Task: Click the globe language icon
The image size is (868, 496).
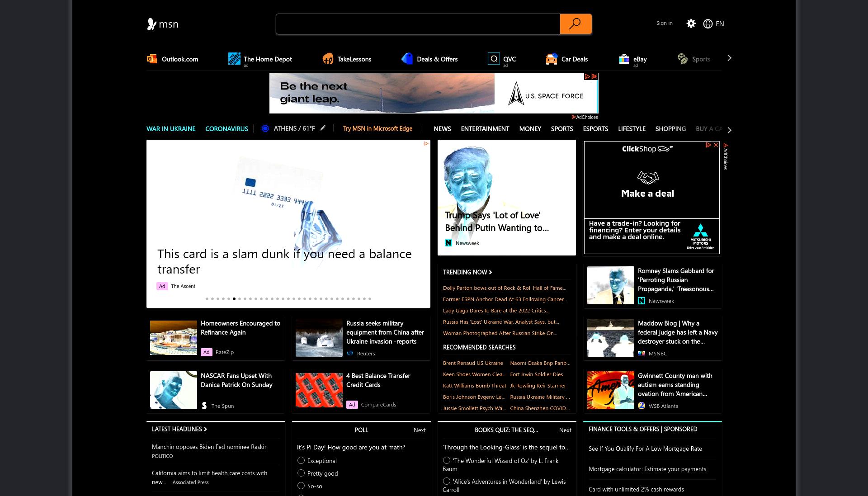Action: tap(708, 24)
